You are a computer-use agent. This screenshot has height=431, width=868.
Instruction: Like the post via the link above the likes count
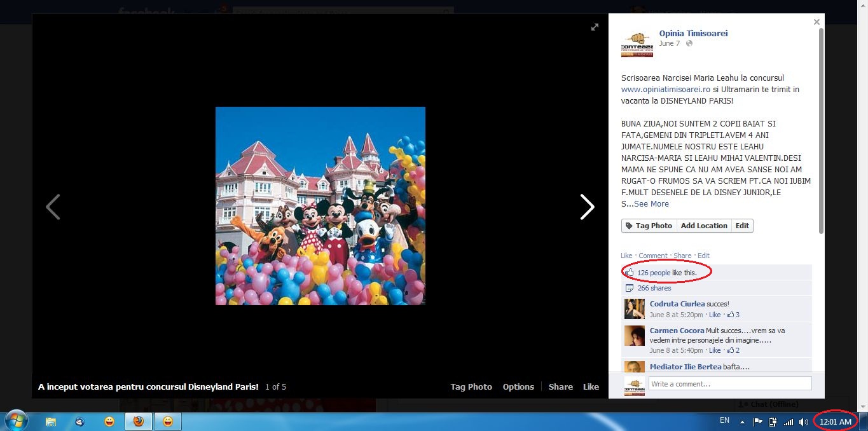pyautogui.click(x=626, y=256)
